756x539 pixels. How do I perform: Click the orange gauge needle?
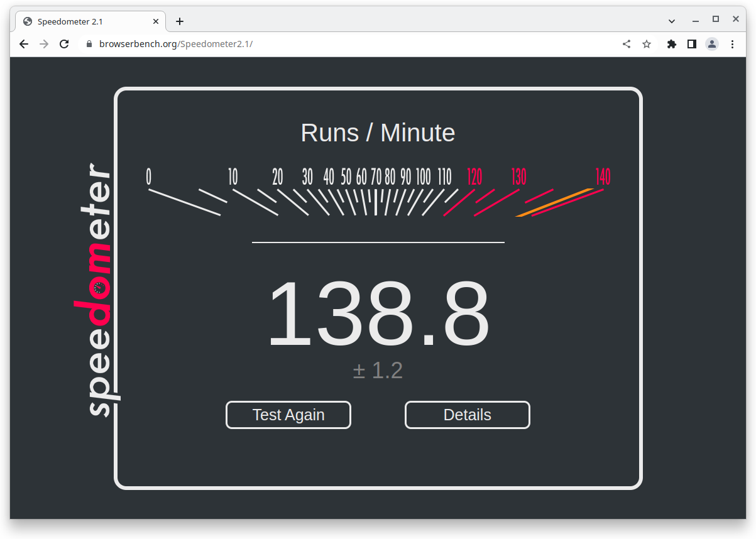tap(554, 202)
